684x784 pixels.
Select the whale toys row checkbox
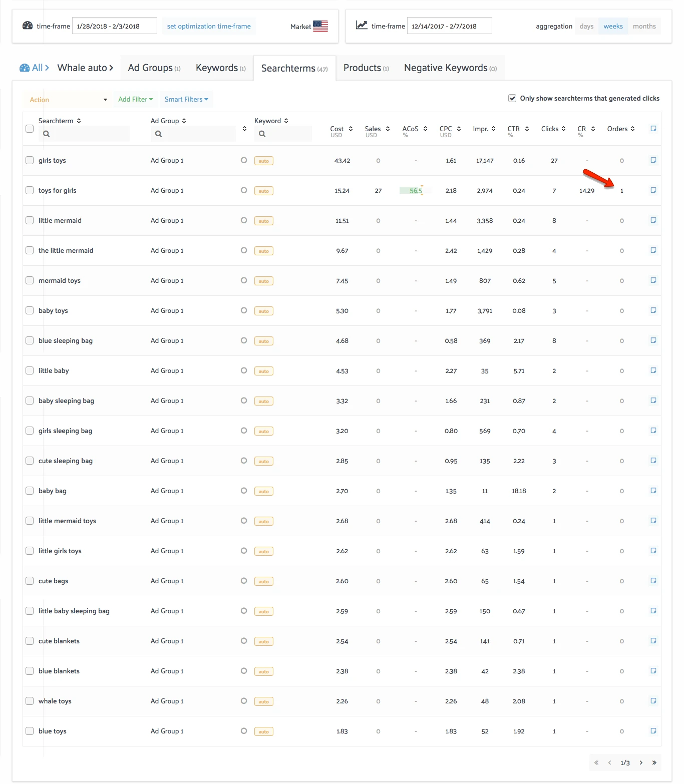click(30, 701)
